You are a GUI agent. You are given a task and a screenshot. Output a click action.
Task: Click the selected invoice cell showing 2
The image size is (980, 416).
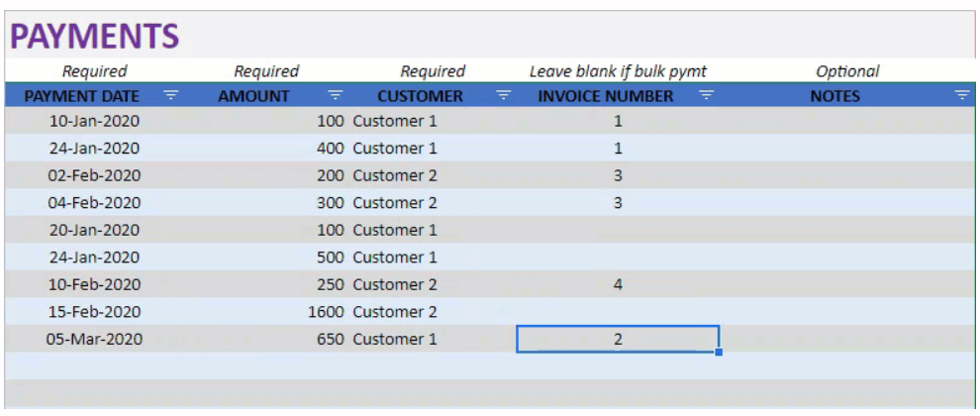point(618,339)
